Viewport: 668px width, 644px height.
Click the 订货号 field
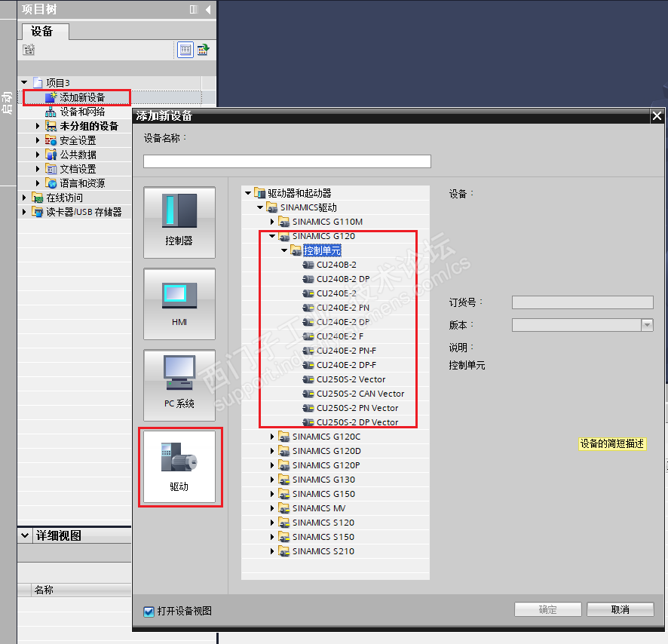coord(582,302)
